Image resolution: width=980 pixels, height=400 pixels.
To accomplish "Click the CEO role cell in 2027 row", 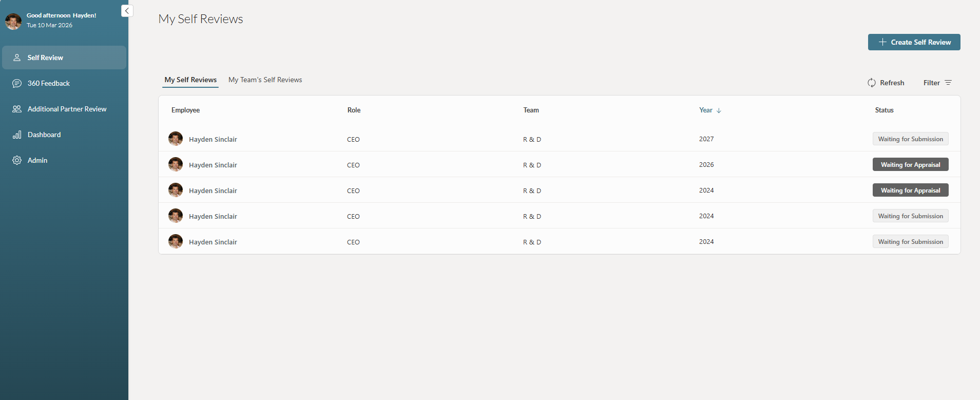I will coord(353,140).
